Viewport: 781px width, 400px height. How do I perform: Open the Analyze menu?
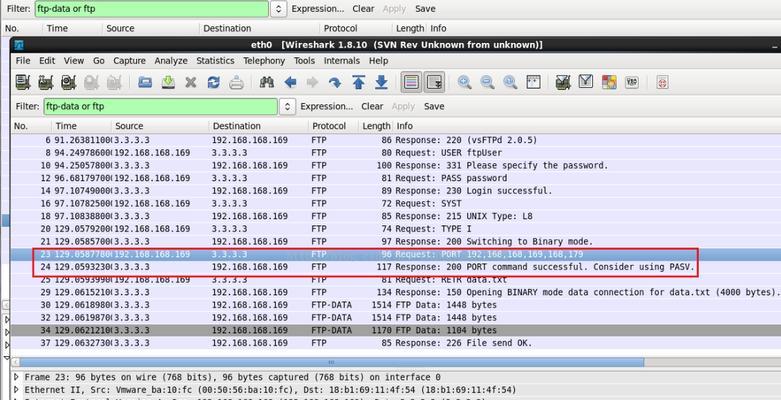click(x=171, y=61)
